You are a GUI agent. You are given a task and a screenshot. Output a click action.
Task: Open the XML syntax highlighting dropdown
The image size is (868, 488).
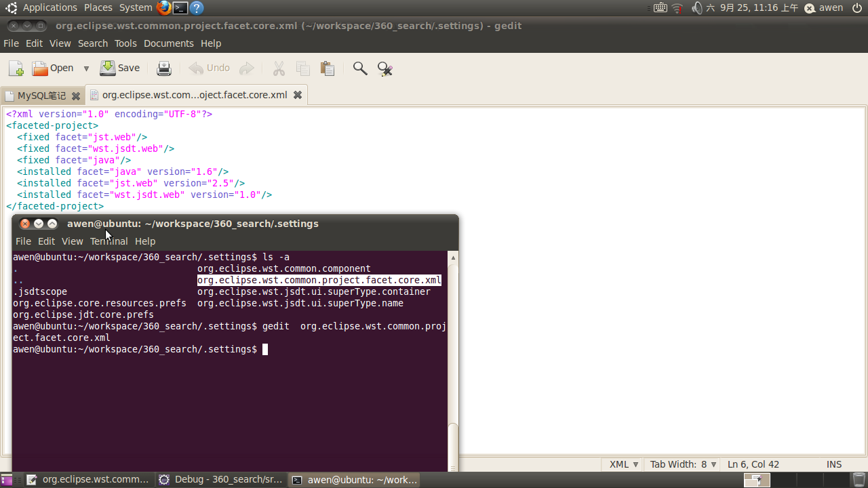(624, 464)
